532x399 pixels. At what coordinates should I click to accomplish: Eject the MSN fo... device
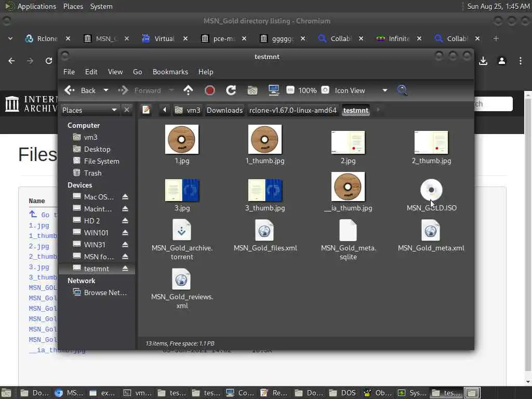pyautogui.click(x=125, y=257)
